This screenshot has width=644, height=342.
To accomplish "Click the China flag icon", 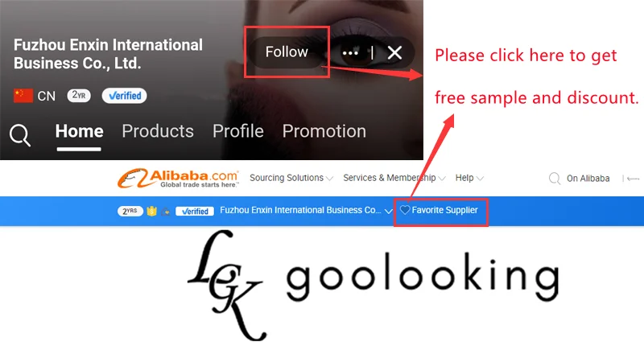I will [23, 96].
